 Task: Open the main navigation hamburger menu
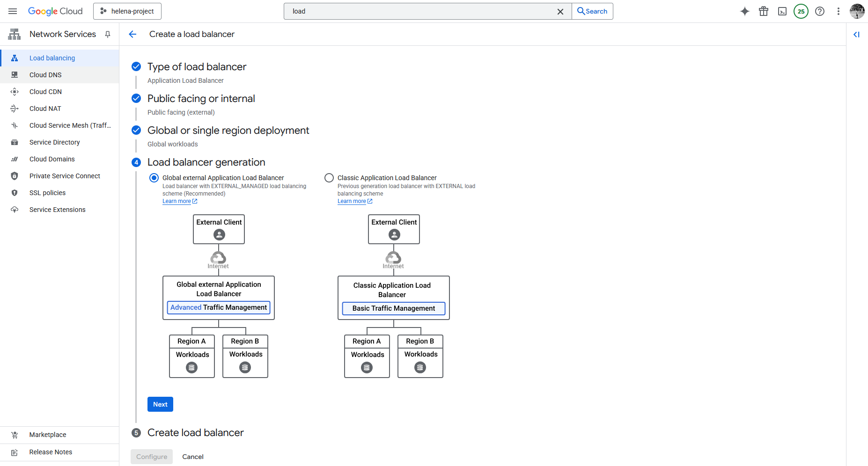click(13, 11)
